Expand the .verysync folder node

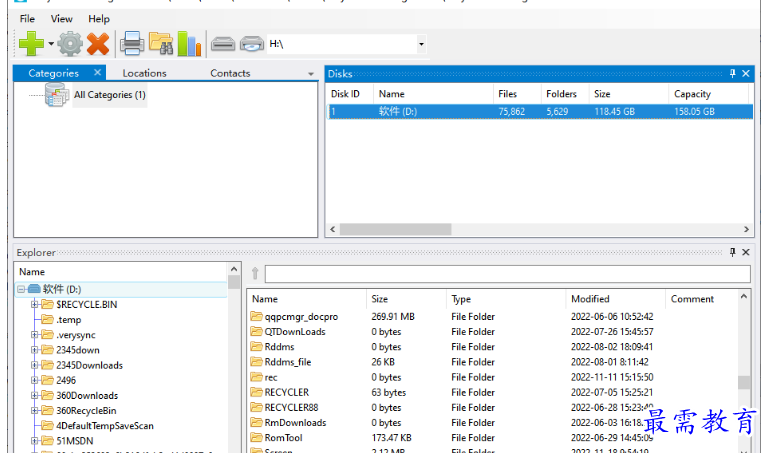pyautogui.click(x=35, y=335)
